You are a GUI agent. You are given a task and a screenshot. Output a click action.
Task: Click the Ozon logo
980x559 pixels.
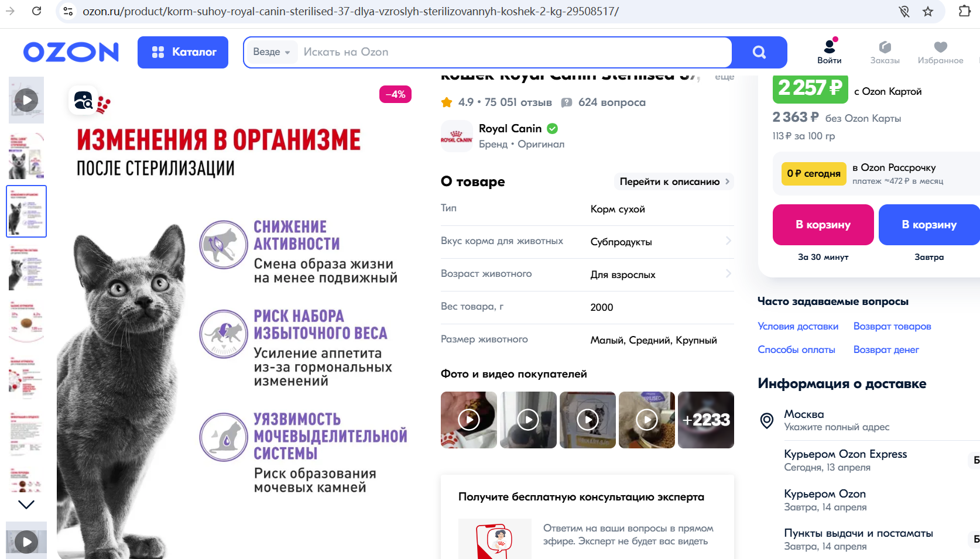point(71,52)
